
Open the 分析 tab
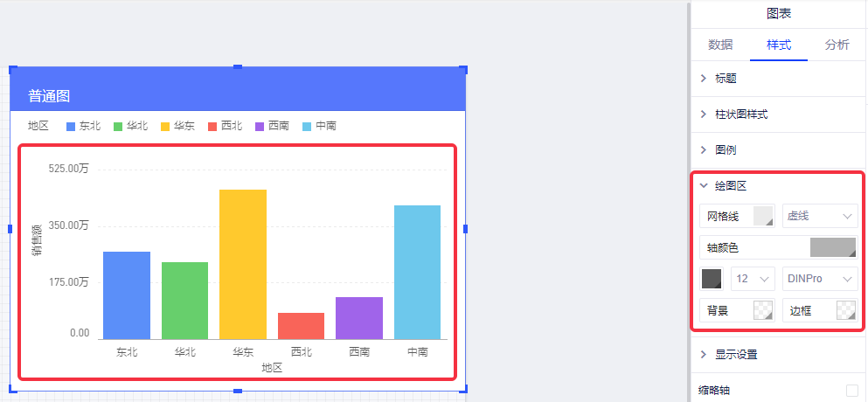836,45
